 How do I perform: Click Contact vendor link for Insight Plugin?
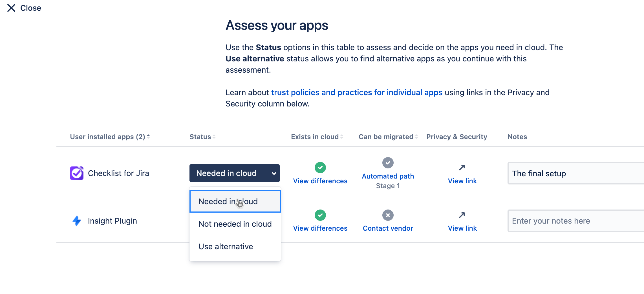point(388,228)
